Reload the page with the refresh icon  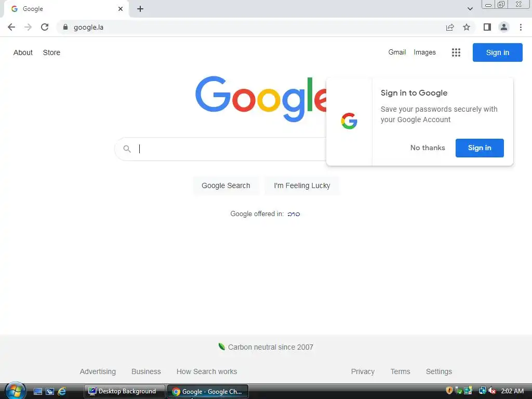click(45, 27)
